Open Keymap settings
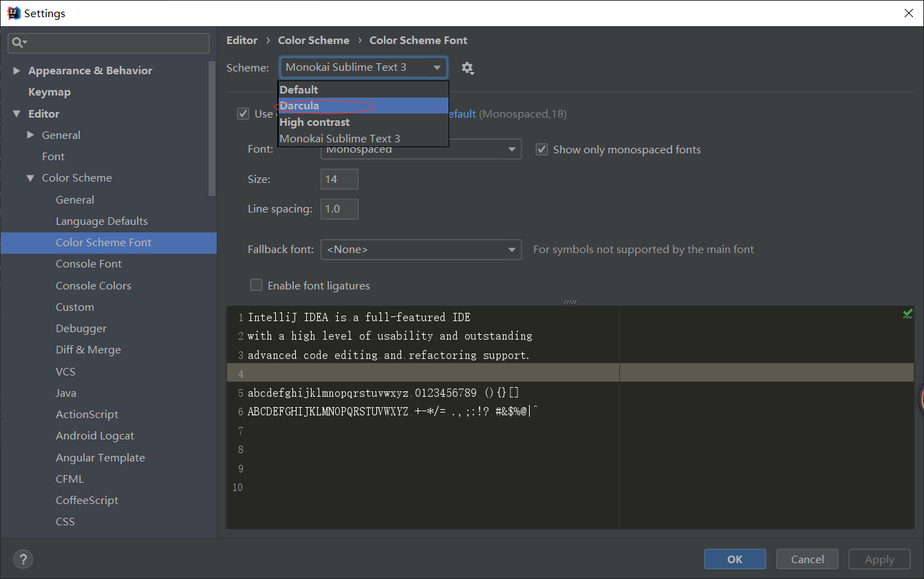 50,92
